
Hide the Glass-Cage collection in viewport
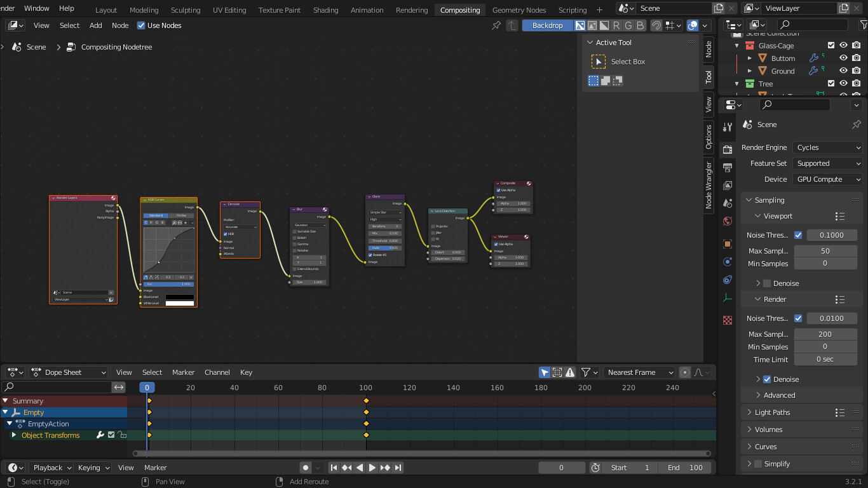843,46
